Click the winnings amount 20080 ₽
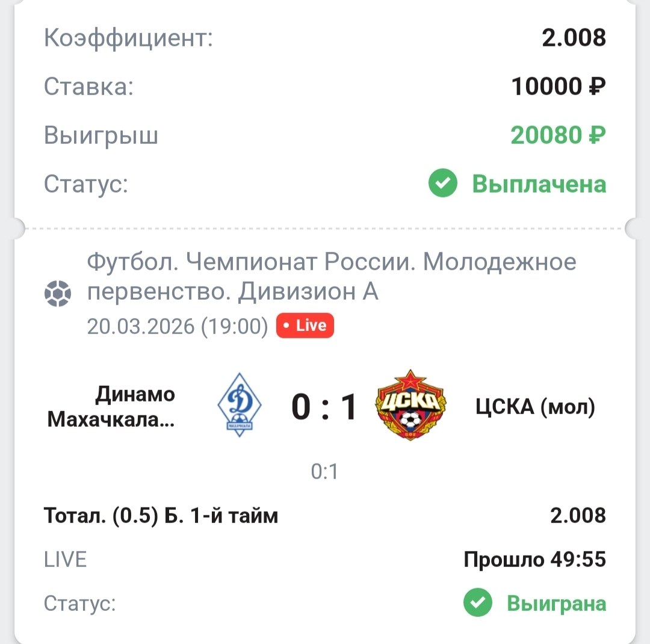 tap(558, 135)
